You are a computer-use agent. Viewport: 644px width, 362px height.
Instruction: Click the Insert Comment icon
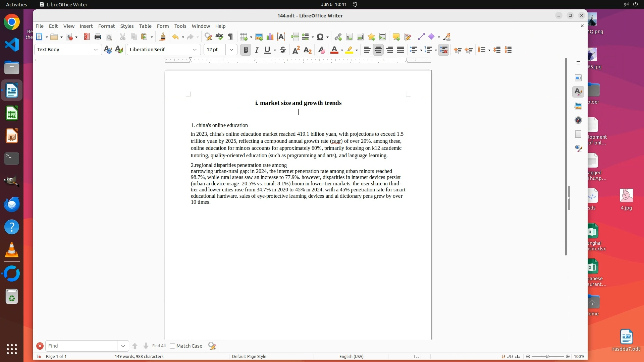coord(396,37)
